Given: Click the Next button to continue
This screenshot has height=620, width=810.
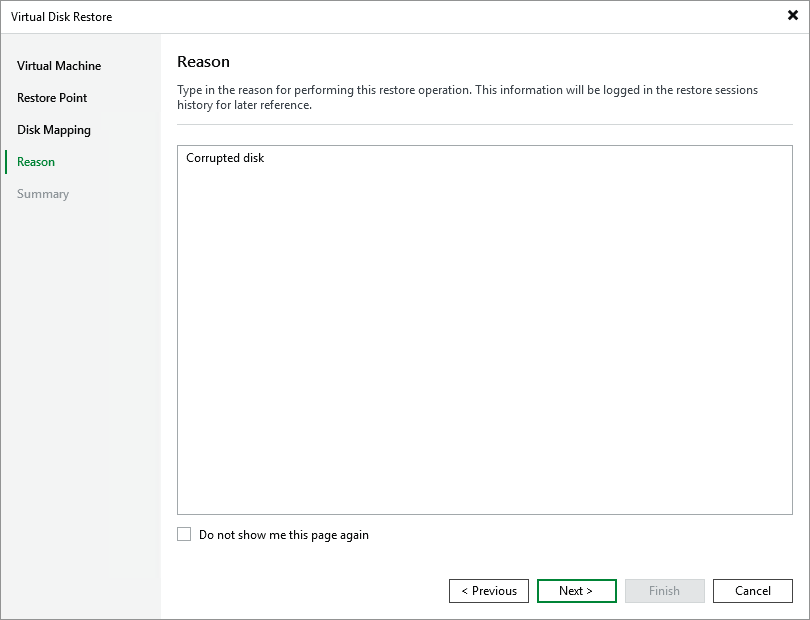Looking at the screenshot, I should [x=576, y=590].
